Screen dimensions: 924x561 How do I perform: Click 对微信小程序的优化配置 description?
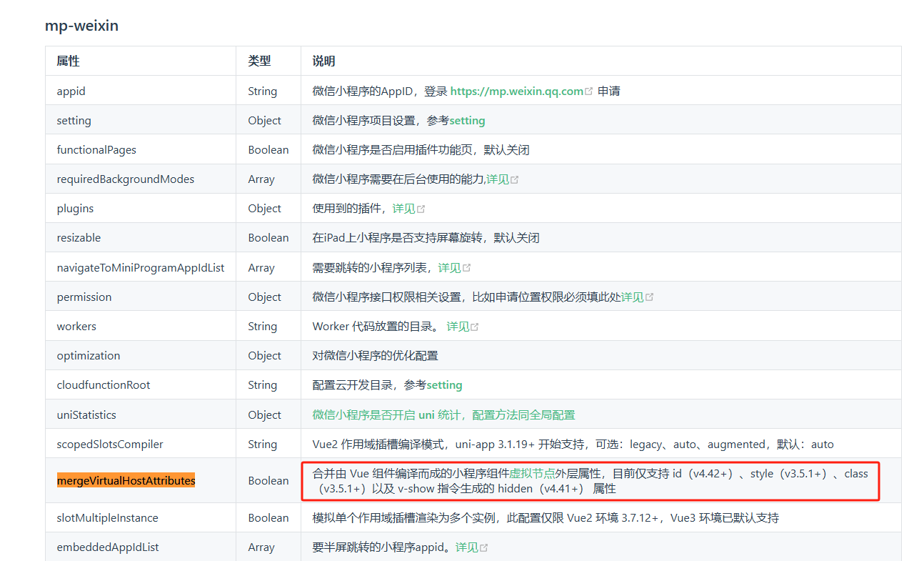click(x=376, y=355)
